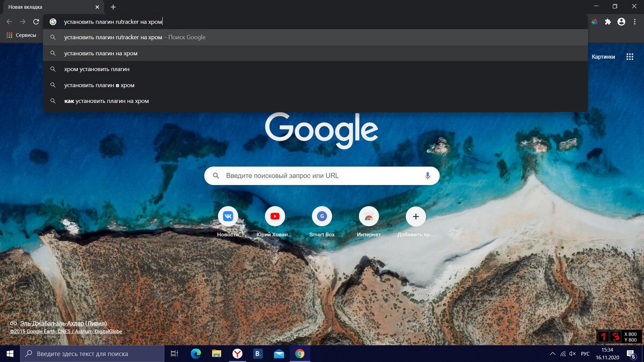The width and height of the screenshot is (644, 362).
Task: Select the Новая вкладка tab
Action: pos(52,7)
